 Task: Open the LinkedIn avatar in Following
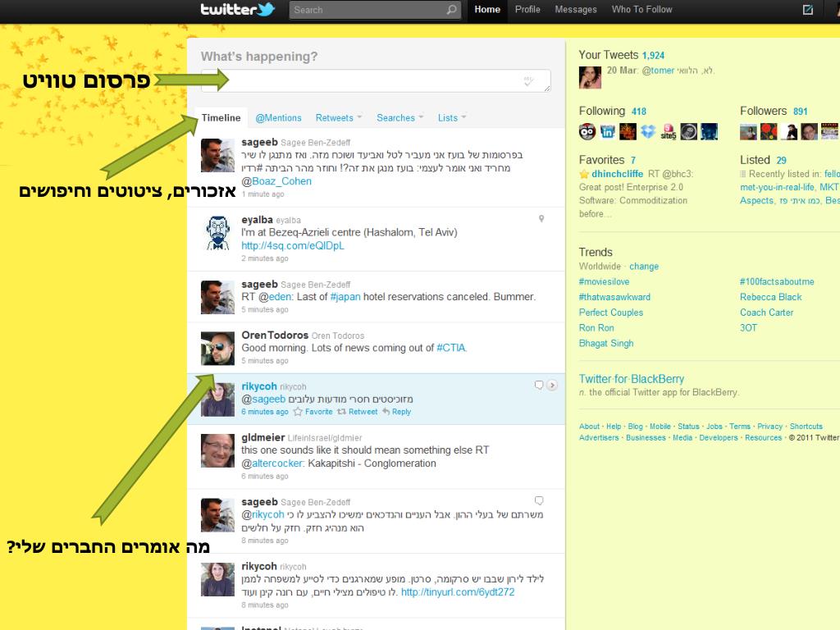[x=608, y=131]
